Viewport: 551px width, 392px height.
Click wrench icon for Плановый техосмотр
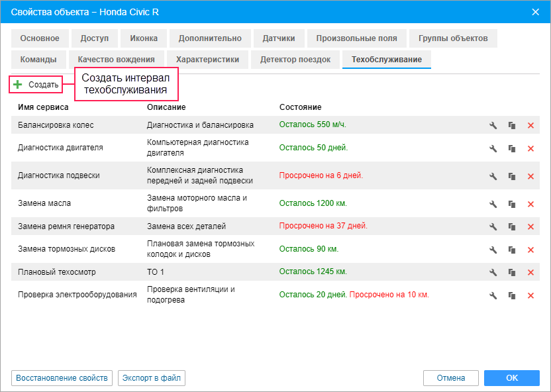[493, 272]
